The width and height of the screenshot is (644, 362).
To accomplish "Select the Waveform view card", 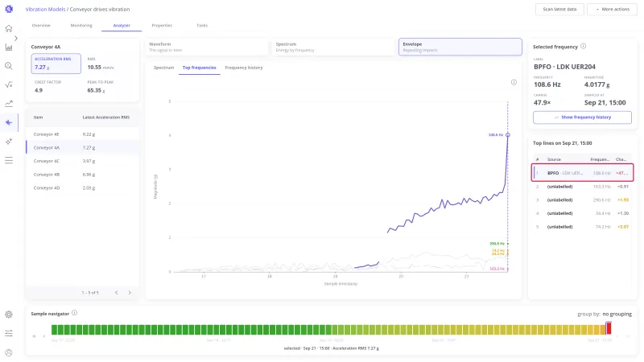I will (207, 47).
